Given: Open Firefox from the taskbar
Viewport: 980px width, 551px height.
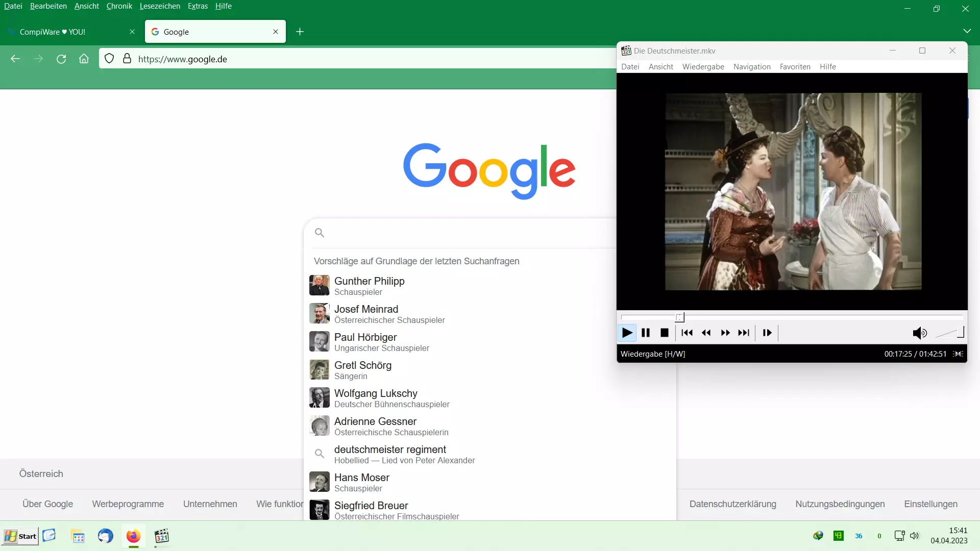Looking at the screenshot, I should pyautogui.click(x=133, y=536).
